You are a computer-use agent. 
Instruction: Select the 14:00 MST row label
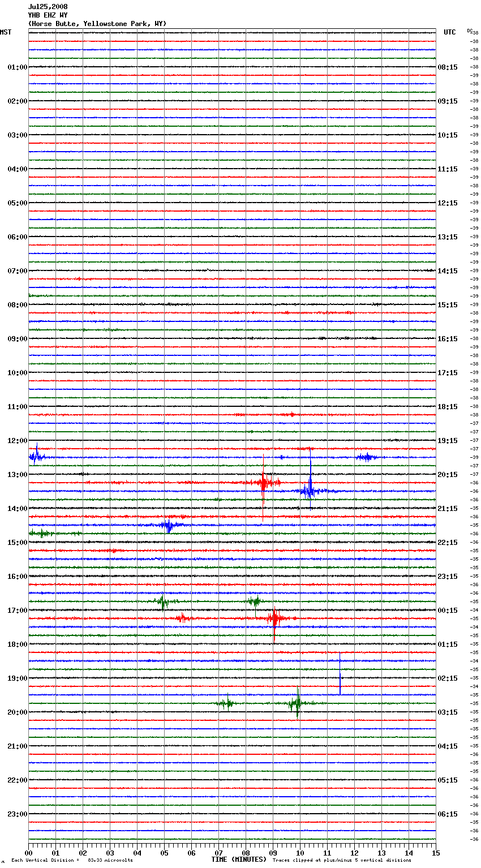point(18,509)
